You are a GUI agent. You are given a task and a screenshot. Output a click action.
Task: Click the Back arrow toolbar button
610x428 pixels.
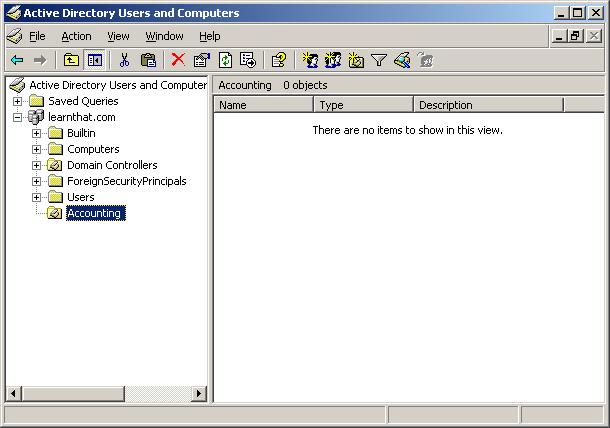click(17, 60)
